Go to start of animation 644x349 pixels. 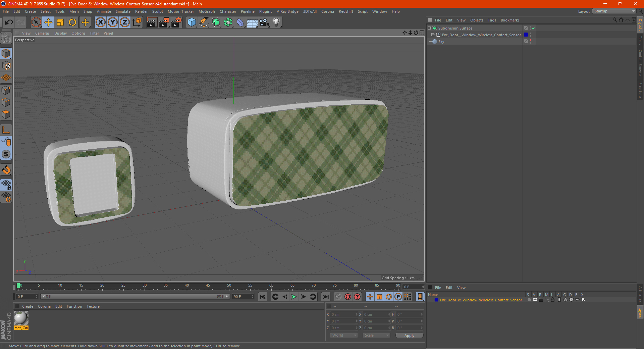[263, 297]
